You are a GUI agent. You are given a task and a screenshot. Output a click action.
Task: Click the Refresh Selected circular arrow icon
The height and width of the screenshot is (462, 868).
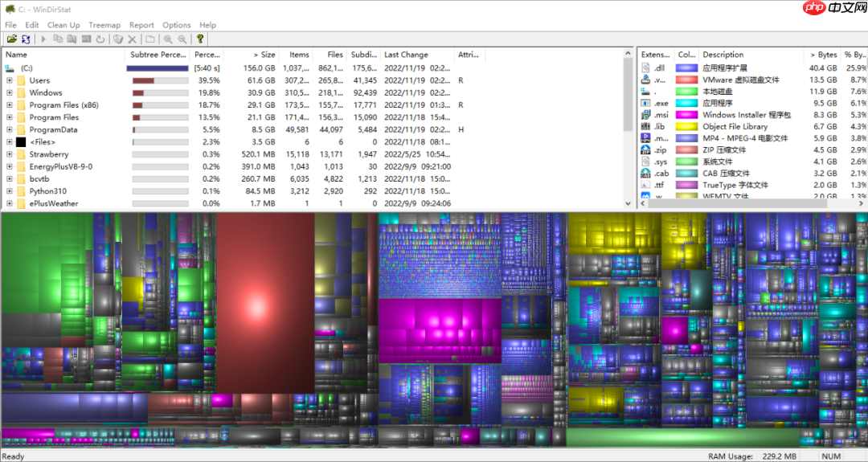100,39
